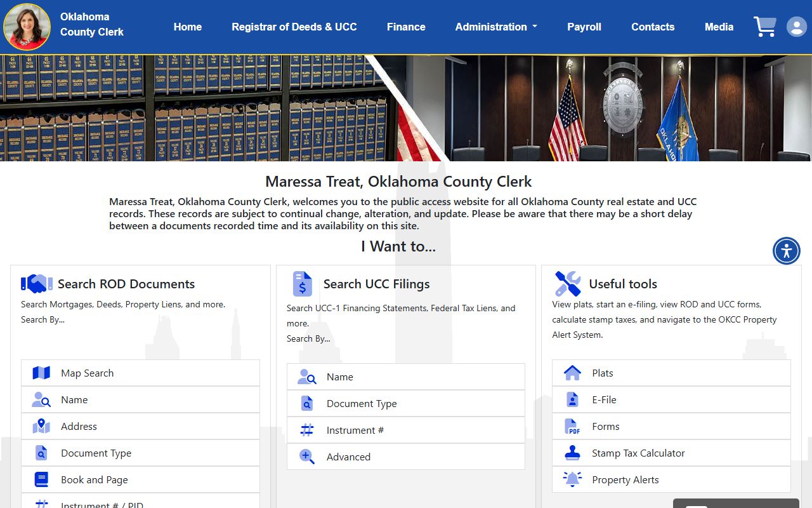The width and height of the screenshot is (812, 508).
Task: Open the Payroll menu item
Action: coord(584,27)
